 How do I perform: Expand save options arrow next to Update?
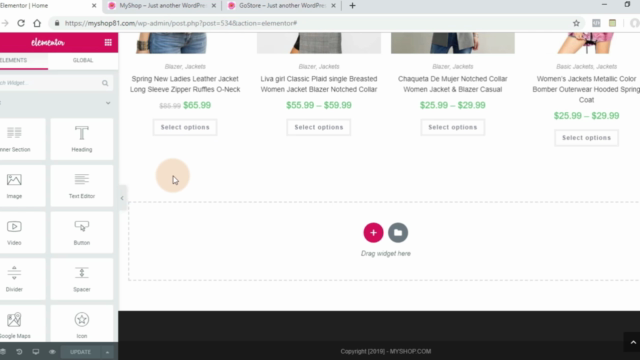click(x=107, y=352)
